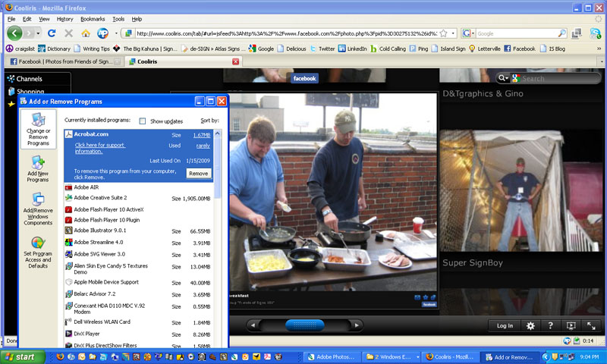Switch to Cooliris Mozilla taskbar button

click(x=451, y=357)
